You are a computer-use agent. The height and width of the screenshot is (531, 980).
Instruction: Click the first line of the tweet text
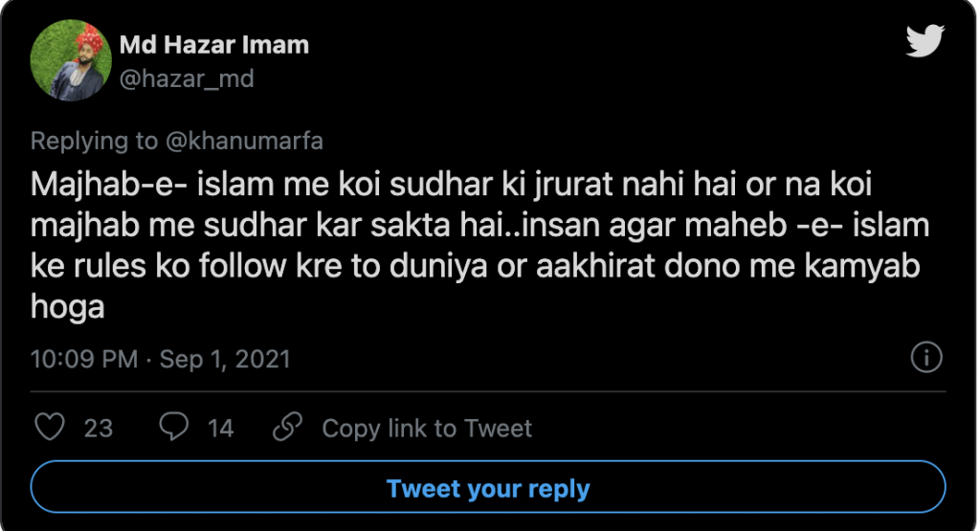[x=450, y=183]
